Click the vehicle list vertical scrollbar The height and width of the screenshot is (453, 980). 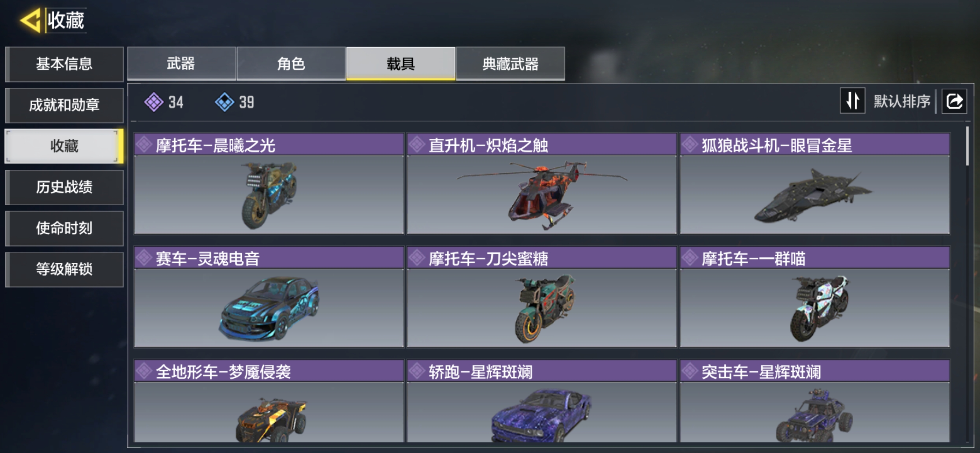tap(968, 147)
